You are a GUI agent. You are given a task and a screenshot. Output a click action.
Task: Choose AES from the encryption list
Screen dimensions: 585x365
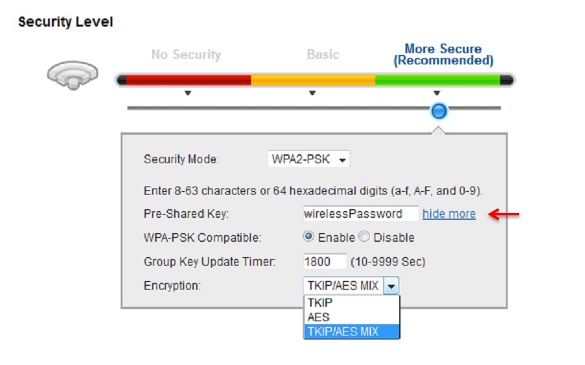coord(351,317)
